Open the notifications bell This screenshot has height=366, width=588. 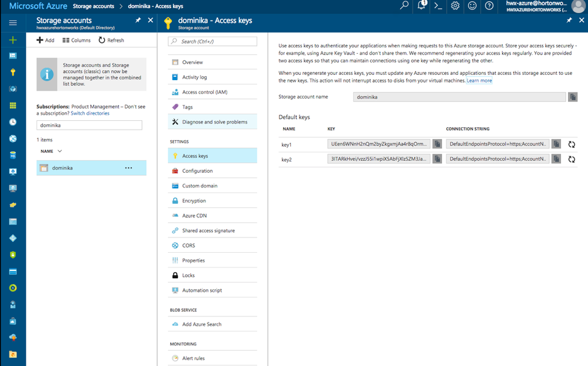pos(421,6)
